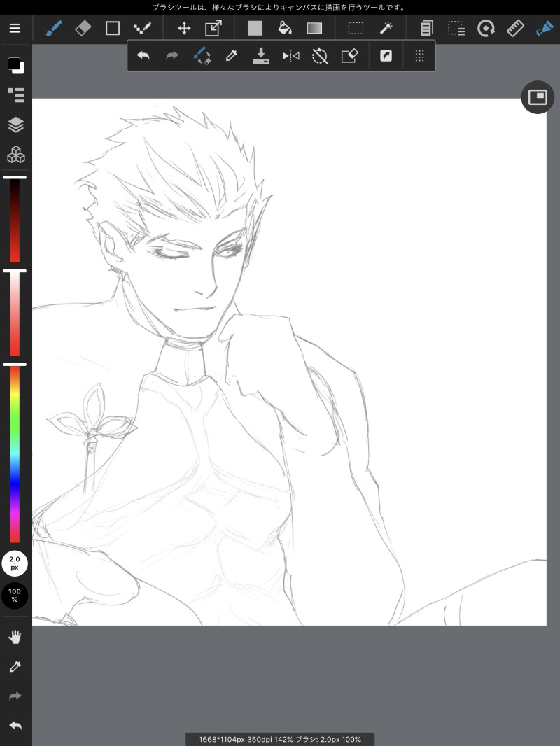Select the rectangular Selection tool
This screenshot has height=746, width=560.
[x=356, y=29]
